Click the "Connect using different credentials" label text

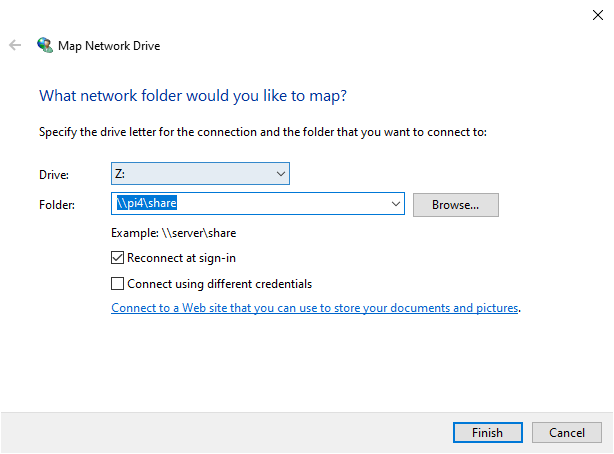[219, 283]
